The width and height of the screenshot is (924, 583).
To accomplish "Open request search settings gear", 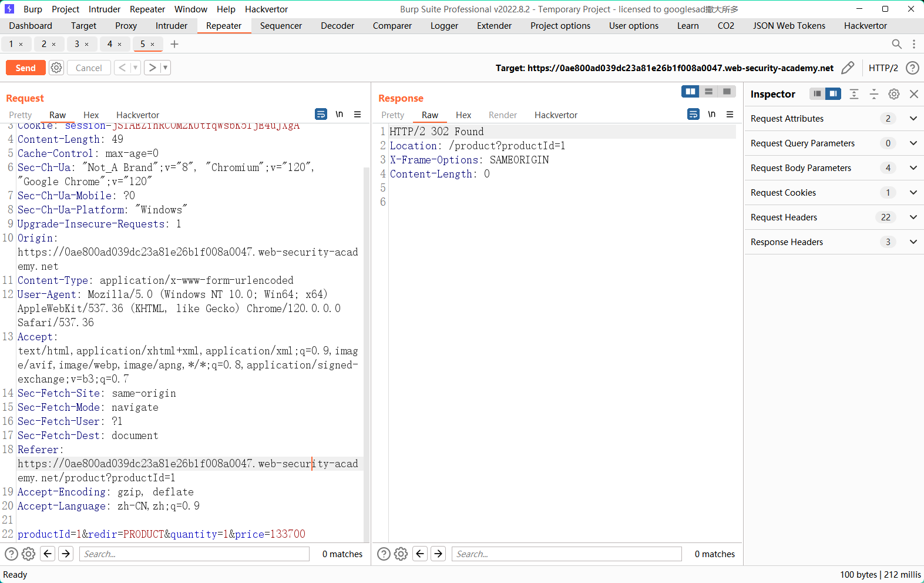I will (x=28, y=554).
